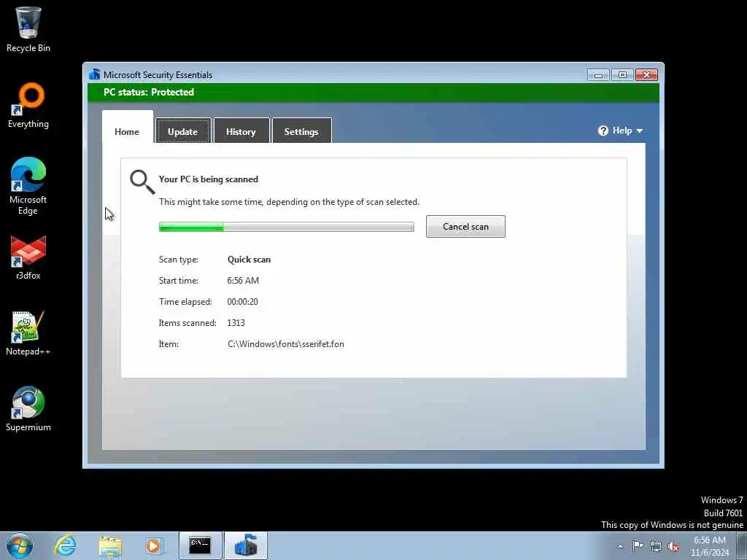Image resolution: width=747 pixels, height=560 pixels.
Task: Click the Help question mark icon
Action: point(603,131)
